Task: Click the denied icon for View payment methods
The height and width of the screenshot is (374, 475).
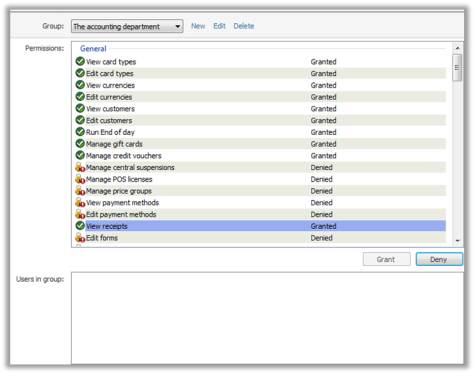Action: (80, 202)
